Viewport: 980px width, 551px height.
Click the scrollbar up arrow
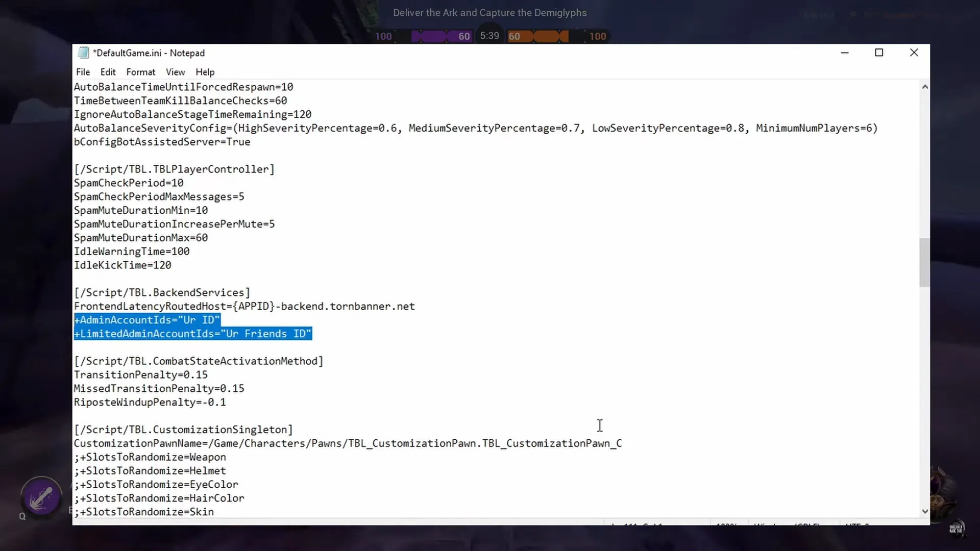click(924, 86)
